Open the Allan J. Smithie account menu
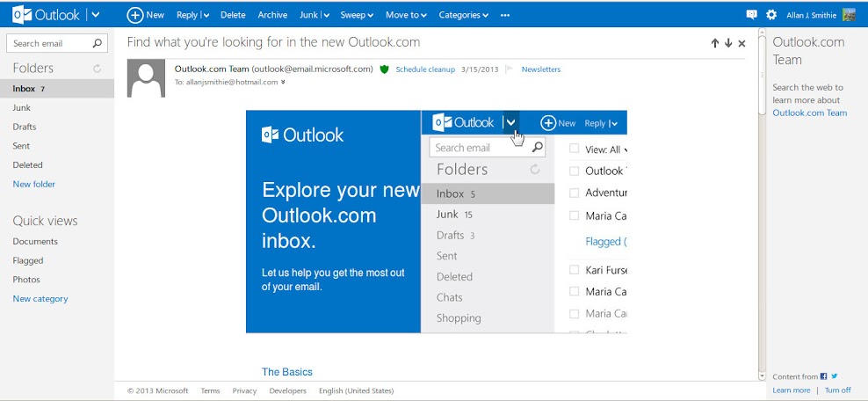This screenshot has width=868, height=401. (812, 15)
